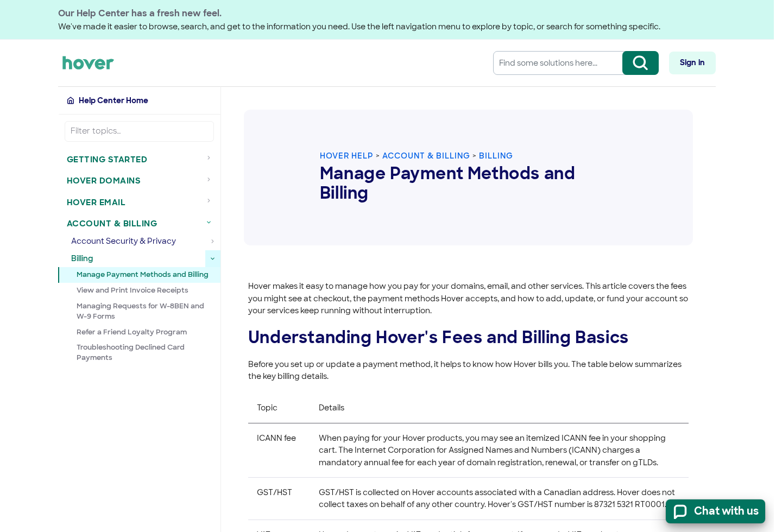Click the 'Our Help Center has a fresh new feel' banner text

(140, 13)
